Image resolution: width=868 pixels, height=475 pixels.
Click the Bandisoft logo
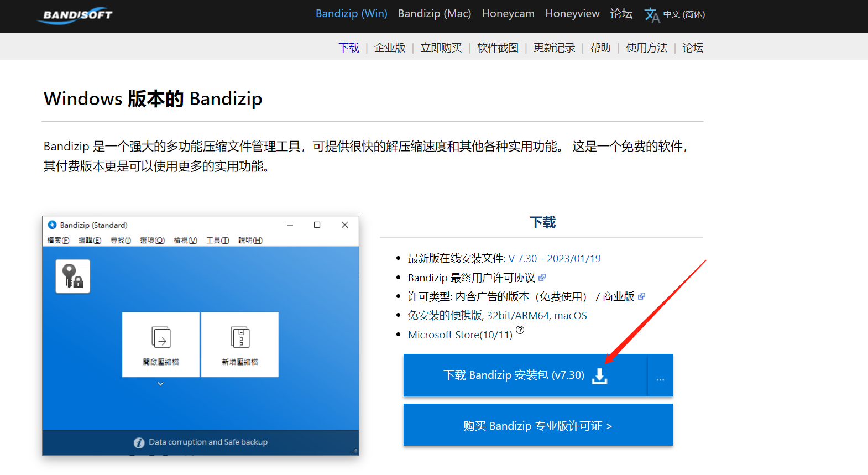[x=75, y=15]
